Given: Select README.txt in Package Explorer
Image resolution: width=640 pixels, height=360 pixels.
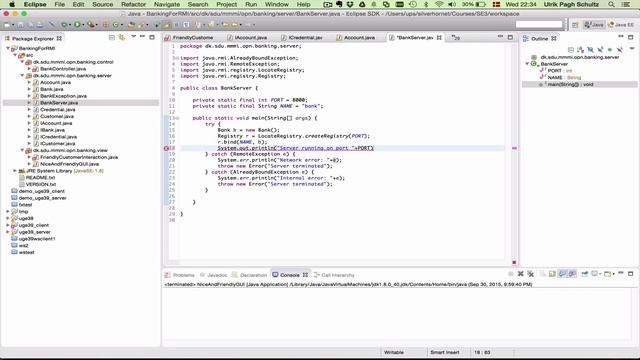Looking at the screenshot, I should (x=40, y=178).
